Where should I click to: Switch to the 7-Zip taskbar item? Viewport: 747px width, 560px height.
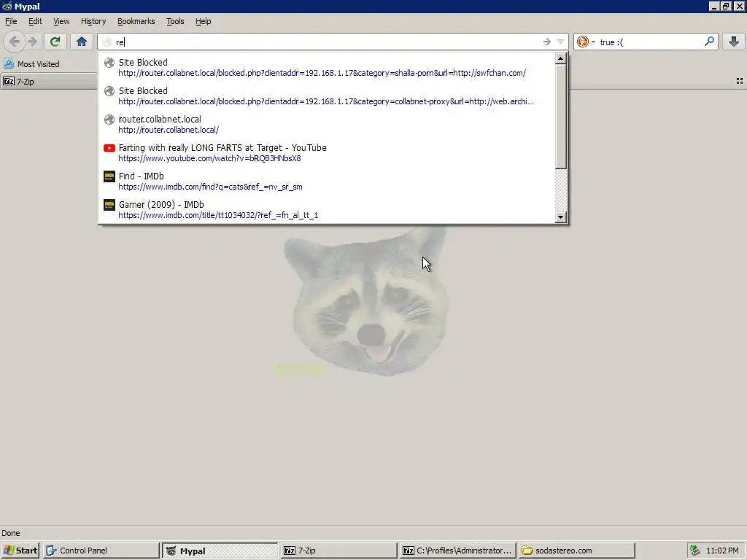(x=338, y=551)
